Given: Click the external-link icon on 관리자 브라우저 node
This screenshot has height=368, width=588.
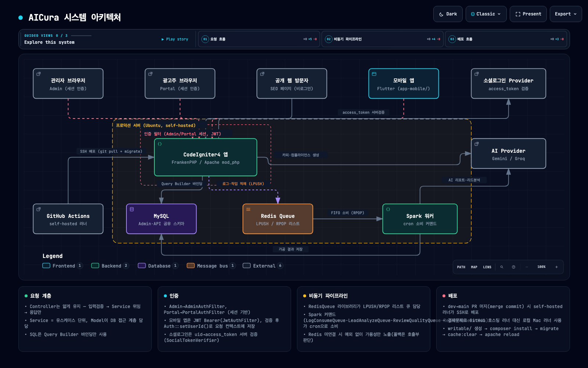Looking at the screenshot, I should point(39,74).
